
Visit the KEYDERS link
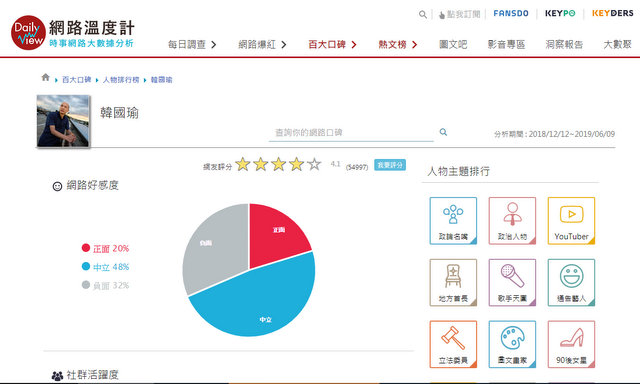pyautogui.click(x=613, y=13)
